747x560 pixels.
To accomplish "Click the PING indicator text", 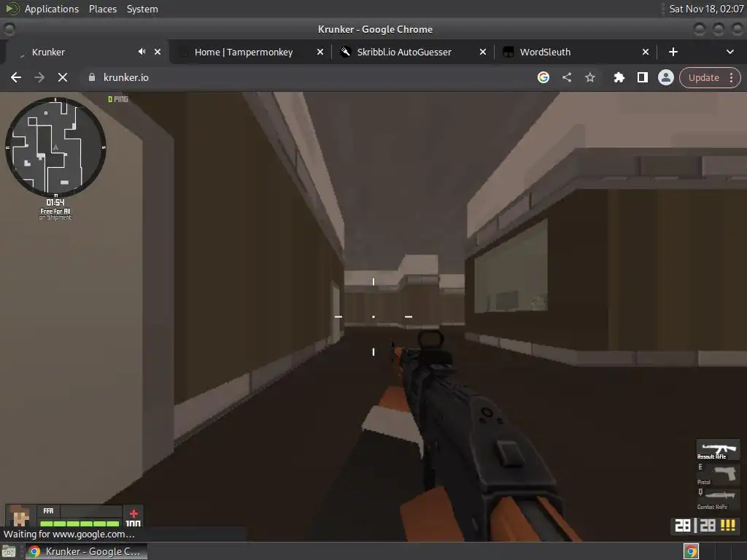I will [118, 99].
